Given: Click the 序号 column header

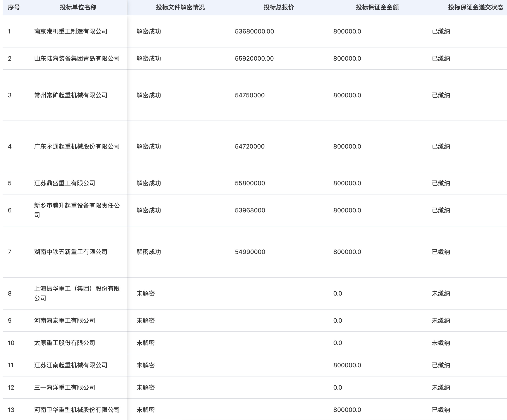Looking at the screenshot, I should (14, 7).
